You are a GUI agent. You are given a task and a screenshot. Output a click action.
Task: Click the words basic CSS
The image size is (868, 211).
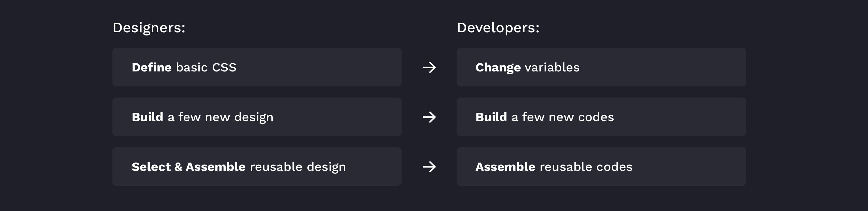(x=206, y=67)
